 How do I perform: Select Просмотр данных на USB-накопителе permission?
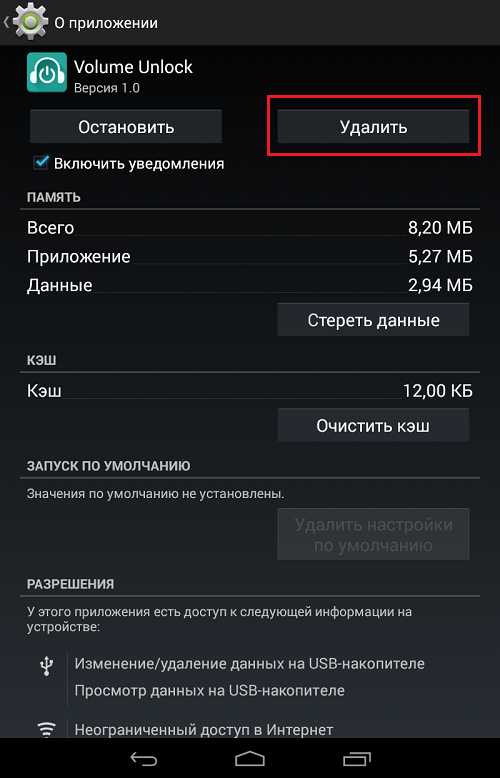pos(209,690)
